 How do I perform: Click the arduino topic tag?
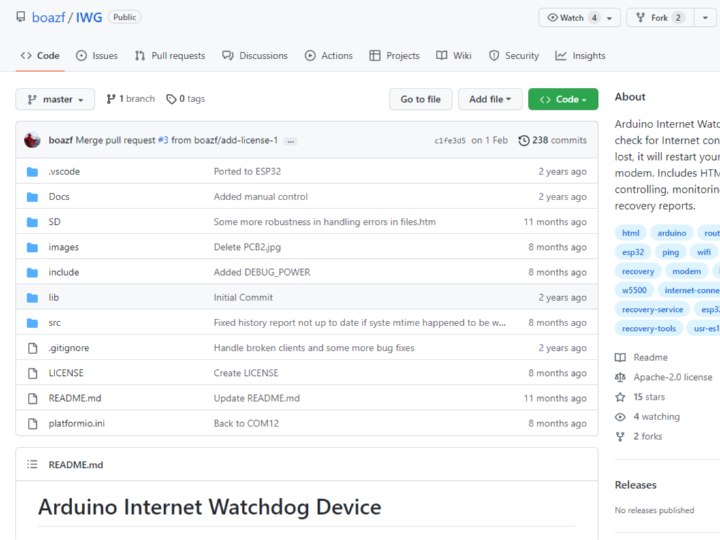[672, 233]
